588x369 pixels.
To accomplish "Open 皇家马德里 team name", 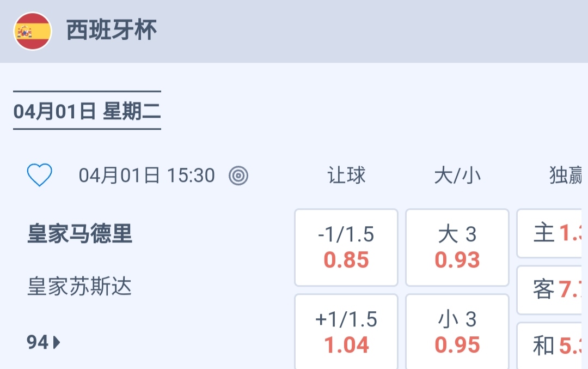I will click(80, 234).
